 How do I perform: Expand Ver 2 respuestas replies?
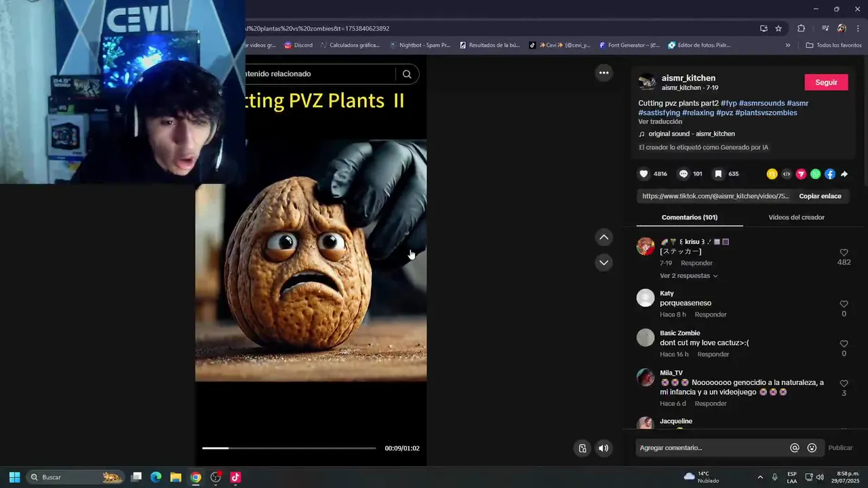[688, 276]
